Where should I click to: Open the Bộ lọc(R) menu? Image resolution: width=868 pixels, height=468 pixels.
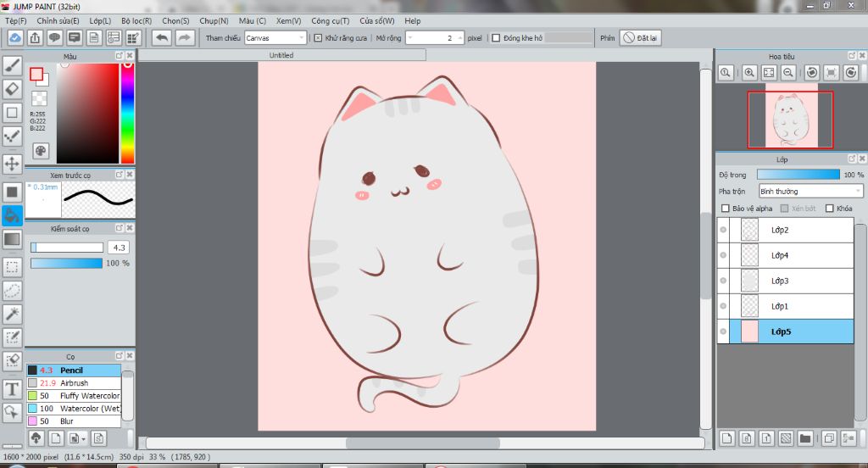pos(136,20)
